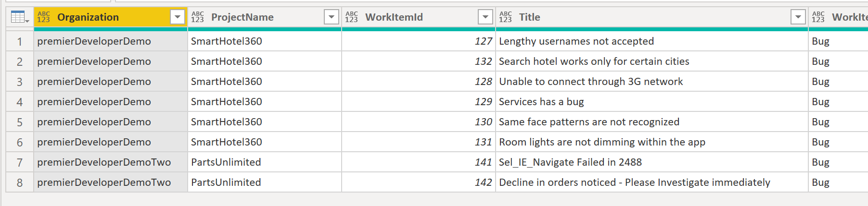Open the table options menu icon
Viewport: 868px width, 206px height.
click(19, 17)
